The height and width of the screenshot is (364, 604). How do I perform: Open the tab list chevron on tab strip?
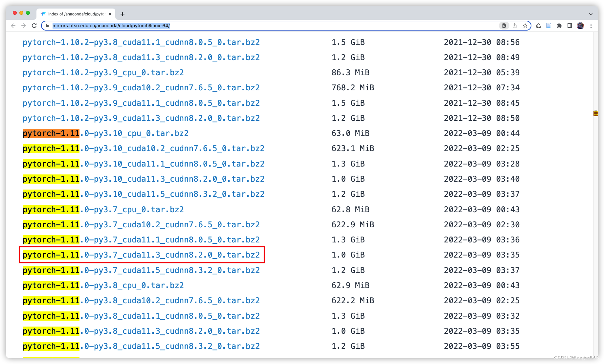(x=591, y=14)
